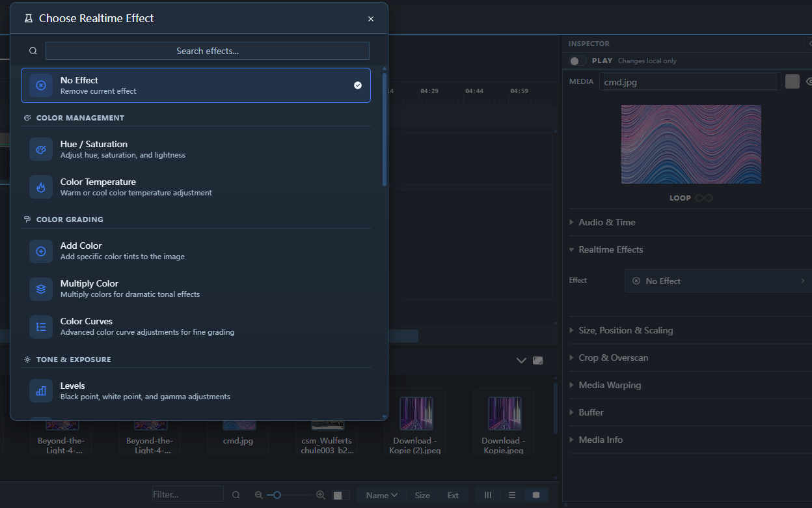812x508 pixels.
Task: Choose the Color Curves effect
Action: click(196, 326)
